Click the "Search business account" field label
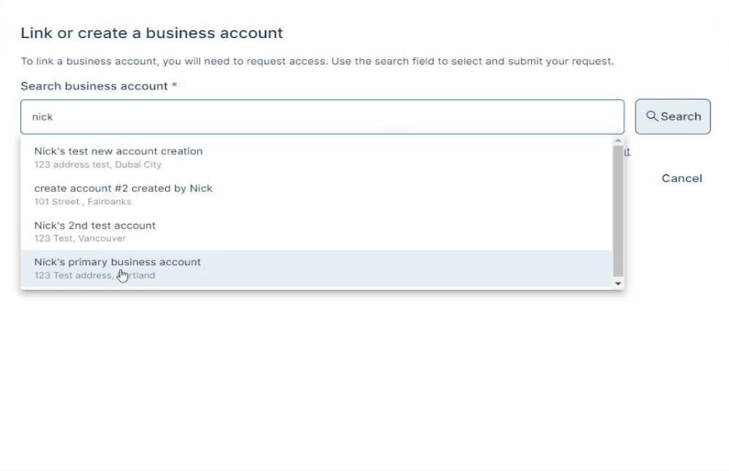729x471 pixels. click(x=94, y=86)
